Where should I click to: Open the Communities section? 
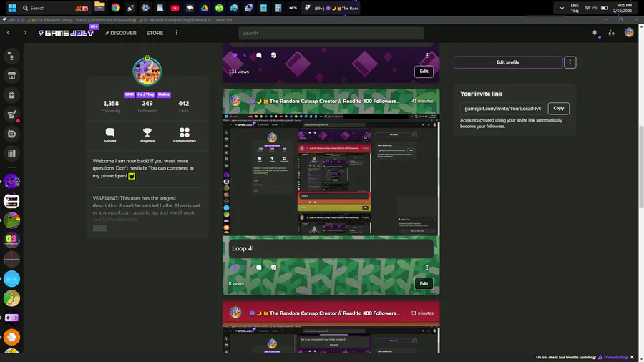(185, 135)
